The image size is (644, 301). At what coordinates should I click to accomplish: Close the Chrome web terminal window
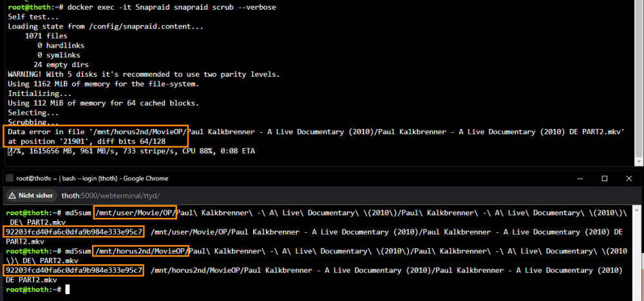pyautogui.click(x=629, y=179)
